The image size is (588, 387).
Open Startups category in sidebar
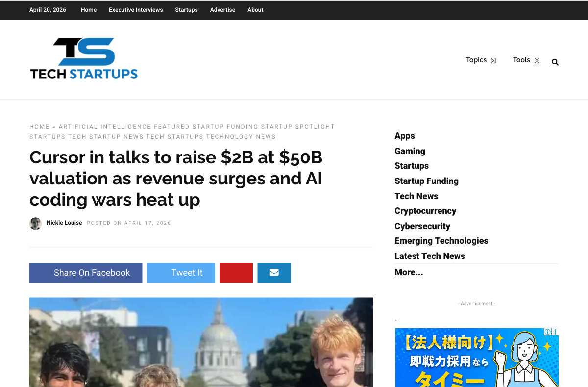412,166
